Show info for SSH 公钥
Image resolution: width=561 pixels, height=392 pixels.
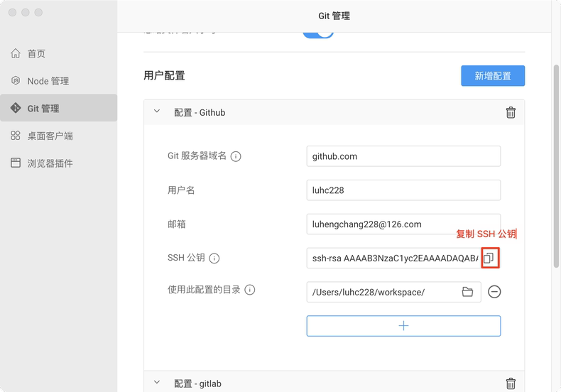coord(214,258)
